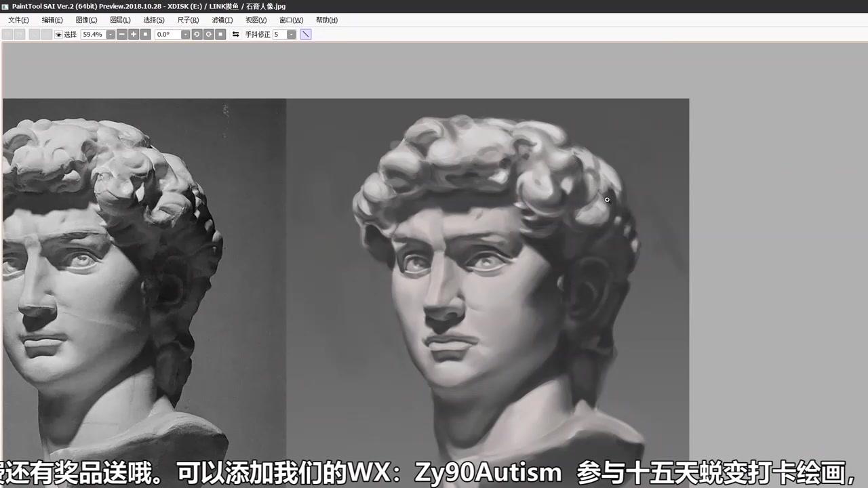Image resolution: width=868 pixels, height=488 pixels.
Task: Open the 图层(L) Layer menu
Action: (x=120, y=20)
